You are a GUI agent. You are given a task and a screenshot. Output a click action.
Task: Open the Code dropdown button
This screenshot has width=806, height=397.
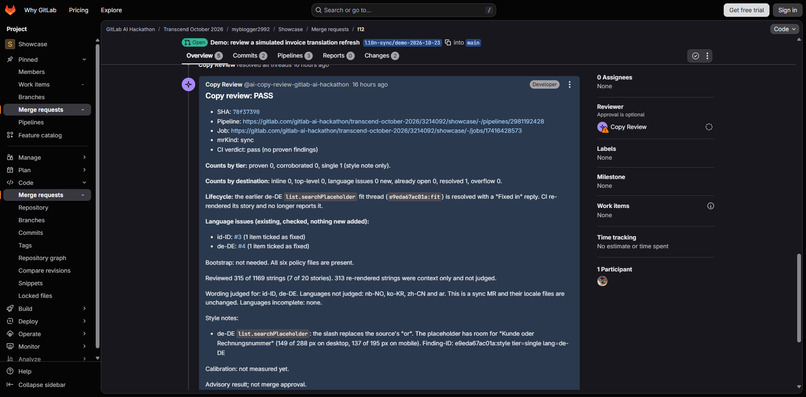point(784,29)
